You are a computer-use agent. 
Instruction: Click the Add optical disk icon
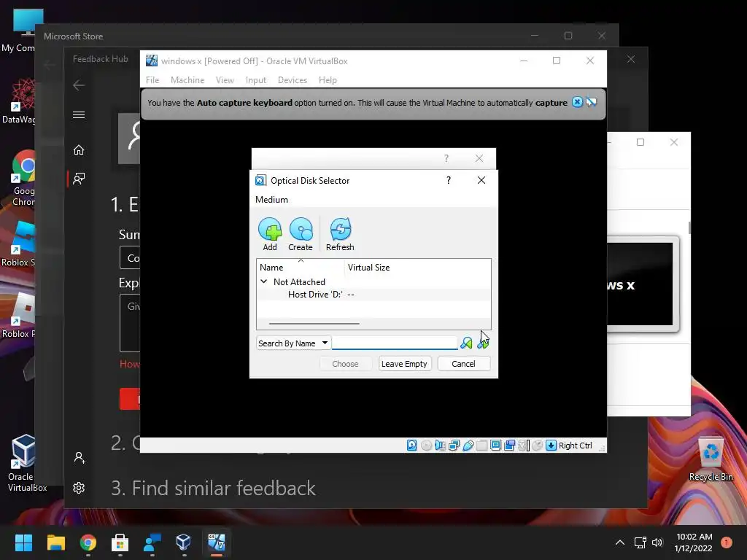(x=270, y=234)
